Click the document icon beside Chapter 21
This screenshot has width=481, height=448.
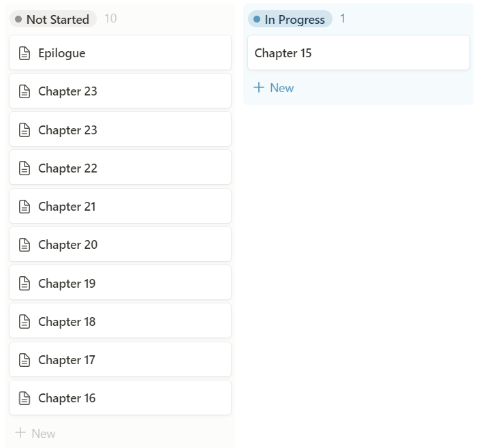pyautogui.click(x=25, y=207)
